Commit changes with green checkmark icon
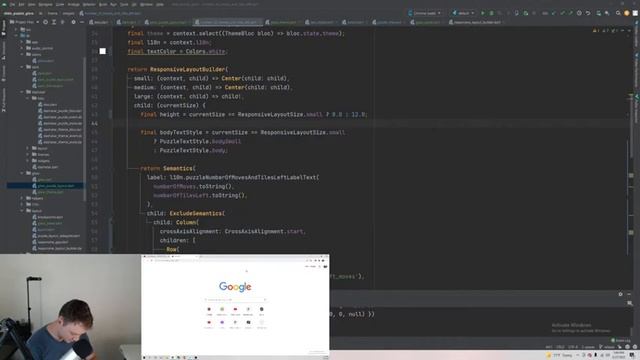The height and width of the screenshot is (360, 640). (562, 13)
